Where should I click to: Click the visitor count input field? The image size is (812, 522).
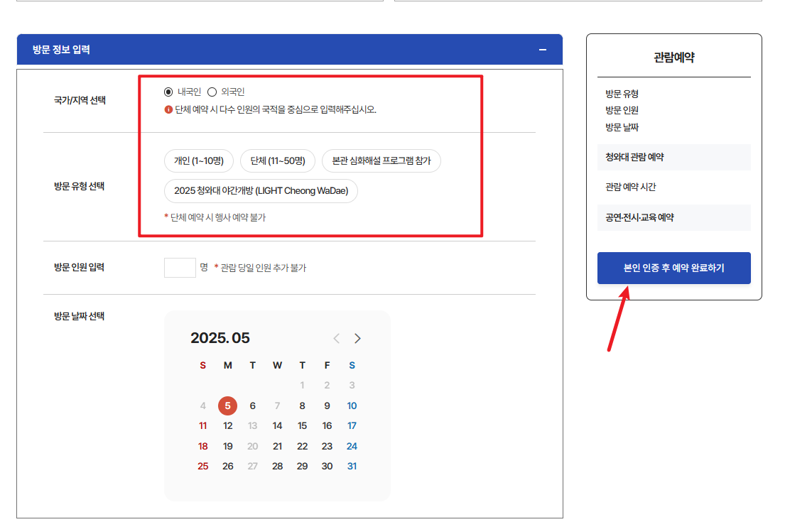click(x=180, y=267)
